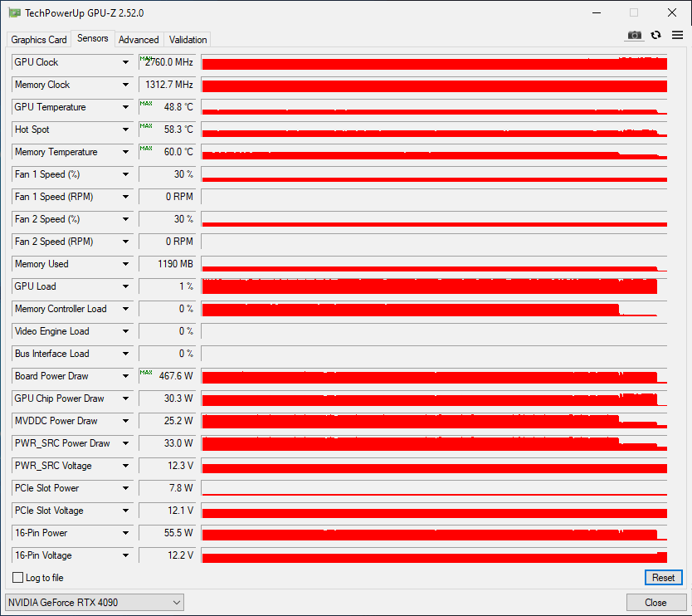Image resolution: width=692 pixels, height=616 pixels.
Task: Open the Memory Temperature dropdown
Action: (126, 152)
